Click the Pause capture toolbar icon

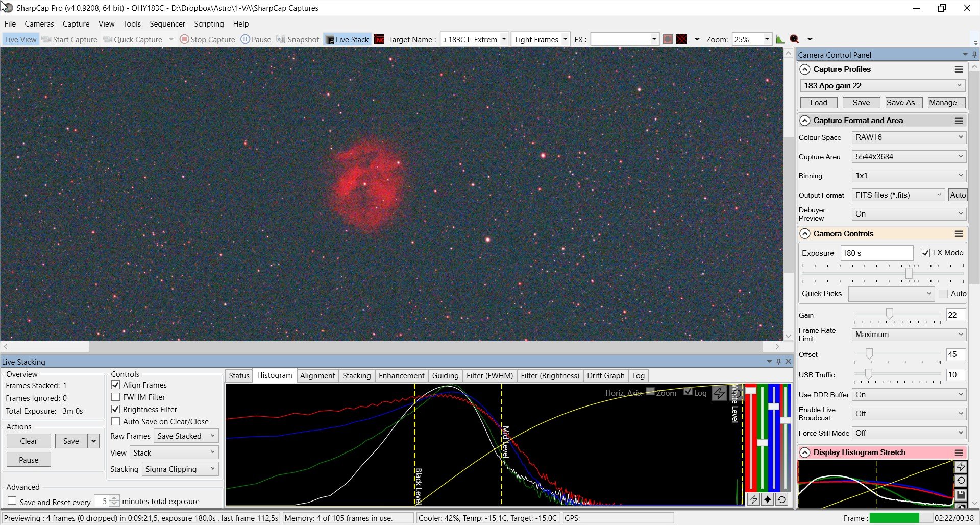click(245, 39)
